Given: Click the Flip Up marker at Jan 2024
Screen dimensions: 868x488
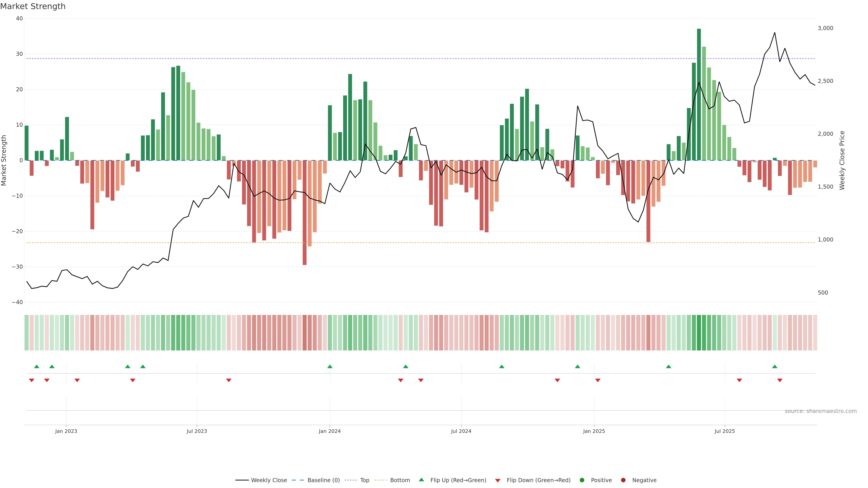Looking at the screenshot, I should [330, 366].
